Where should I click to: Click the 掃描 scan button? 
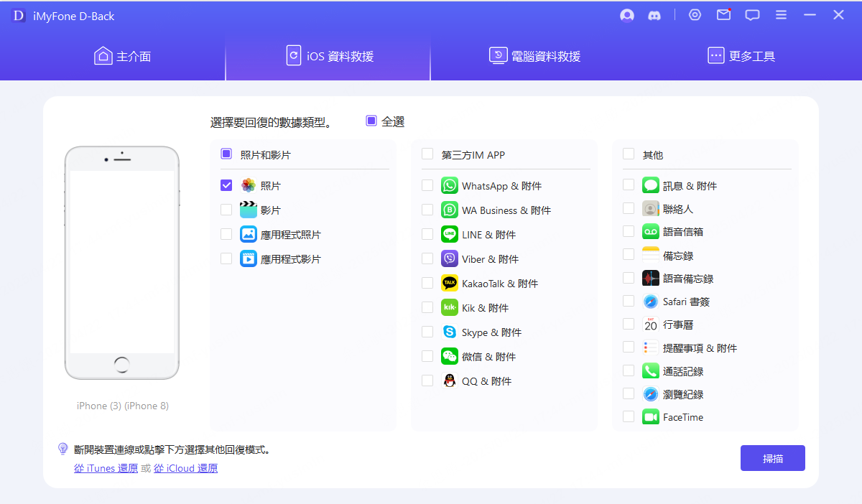[x=773, y=458]
